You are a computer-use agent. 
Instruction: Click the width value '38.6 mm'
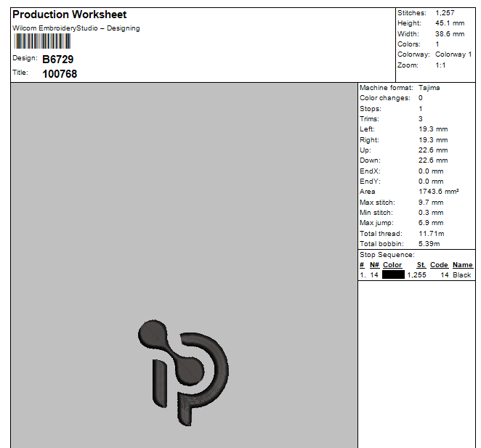[450, 34]
